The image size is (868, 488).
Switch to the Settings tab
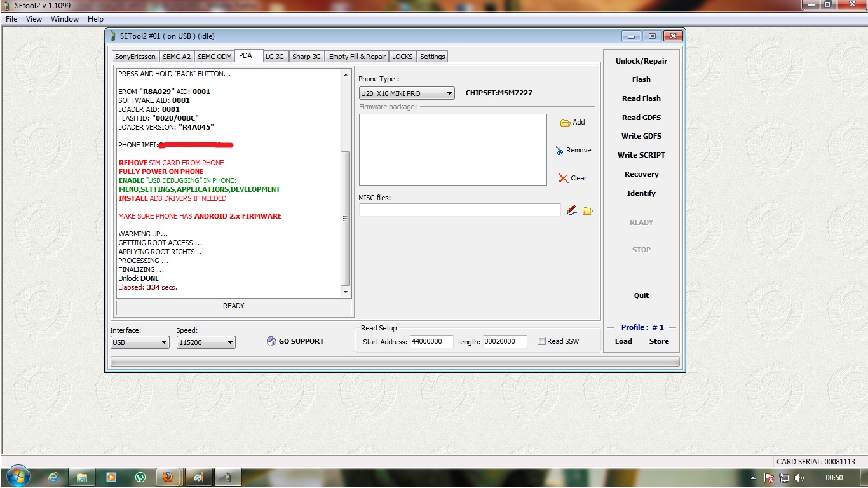(433, 57)
